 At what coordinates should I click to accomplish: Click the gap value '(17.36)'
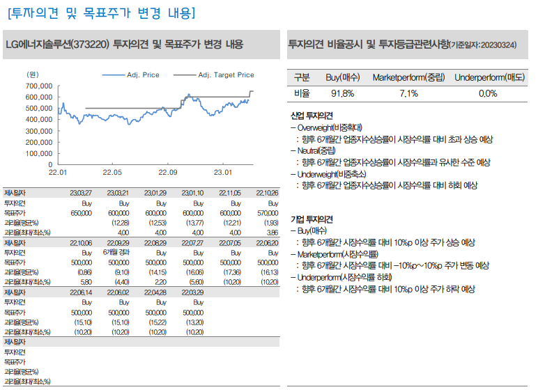pos(232,272)
